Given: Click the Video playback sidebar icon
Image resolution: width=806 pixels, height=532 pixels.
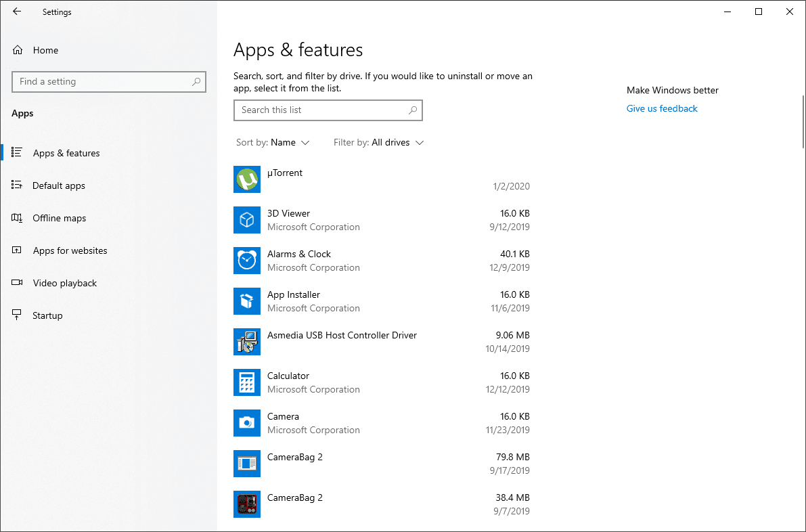Looking at the screenshot, I should (17, 283).
